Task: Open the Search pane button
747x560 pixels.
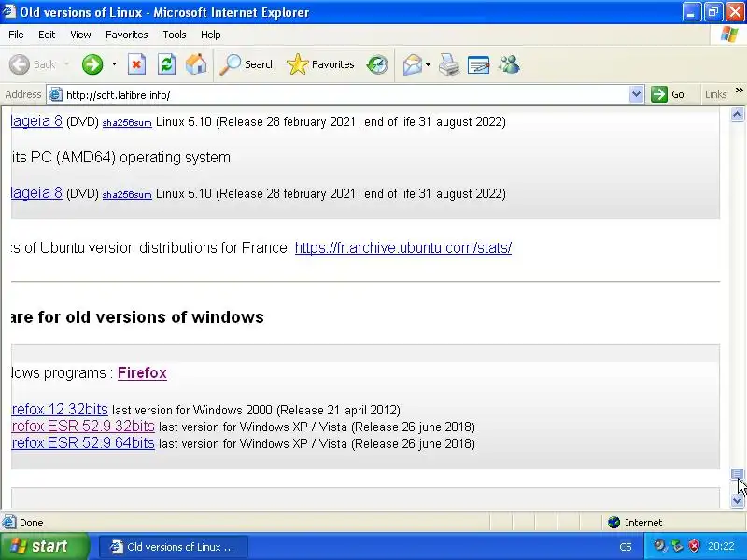Action: click(x=247, y=64)
